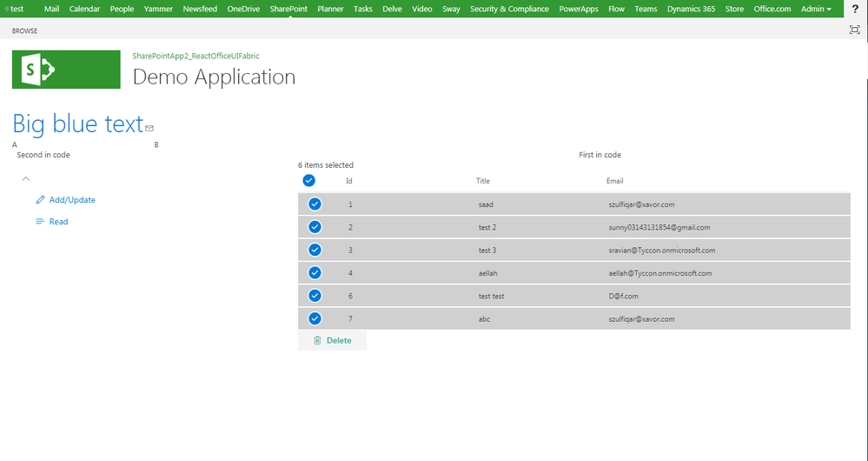
Task: Click email sunny03143131854@gmail.com
Action: point(659,228)
